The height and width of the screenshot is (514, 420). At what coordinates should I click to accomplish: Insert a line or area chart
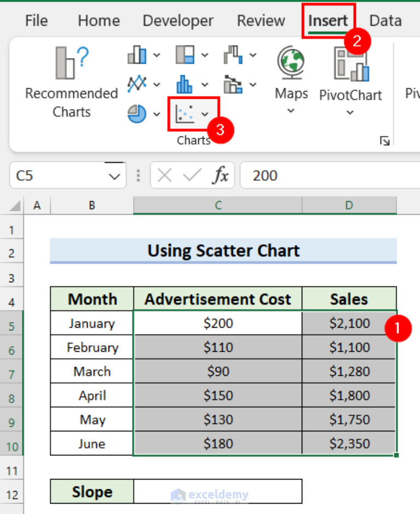click(137, 84)
